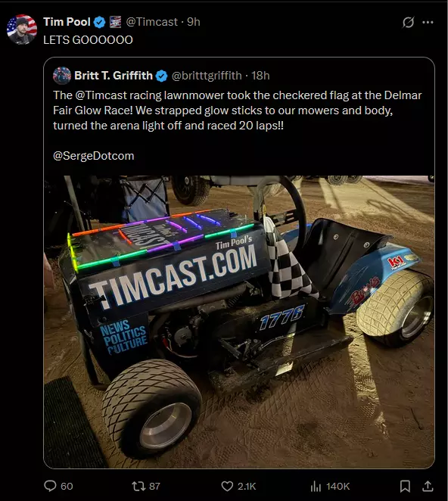Click the repost arrows icon

138,487
